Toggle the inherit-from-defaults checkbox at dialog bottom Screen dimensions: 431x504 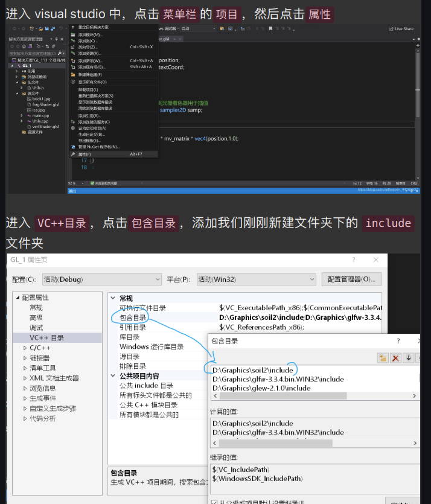214,502
